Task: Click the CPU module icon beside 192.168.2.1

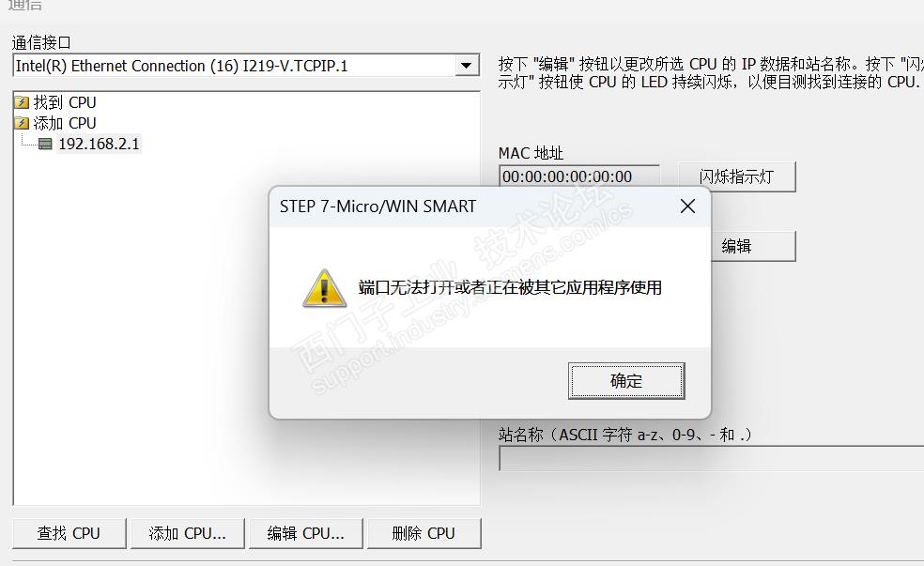Action: (x=45, y=144)
